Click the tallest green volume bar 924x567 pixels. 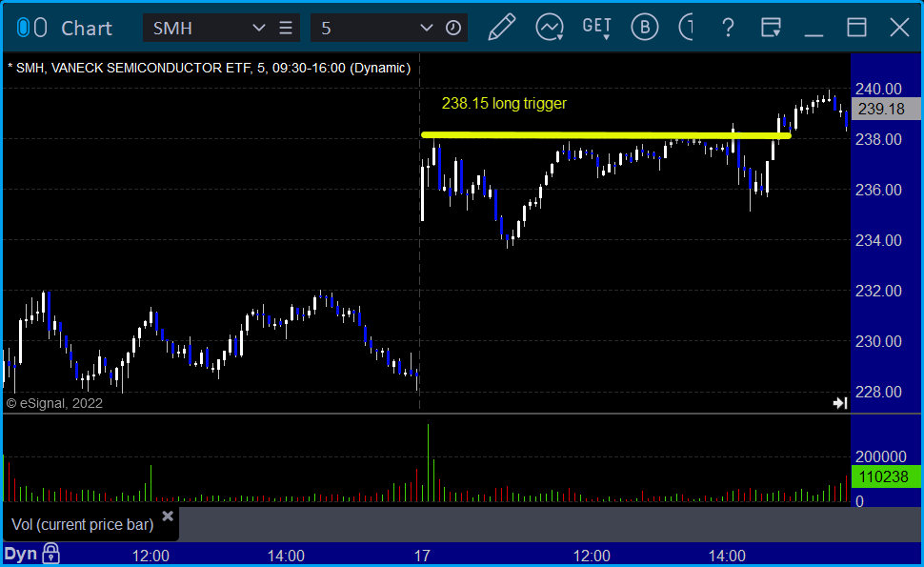pos(429,463)
